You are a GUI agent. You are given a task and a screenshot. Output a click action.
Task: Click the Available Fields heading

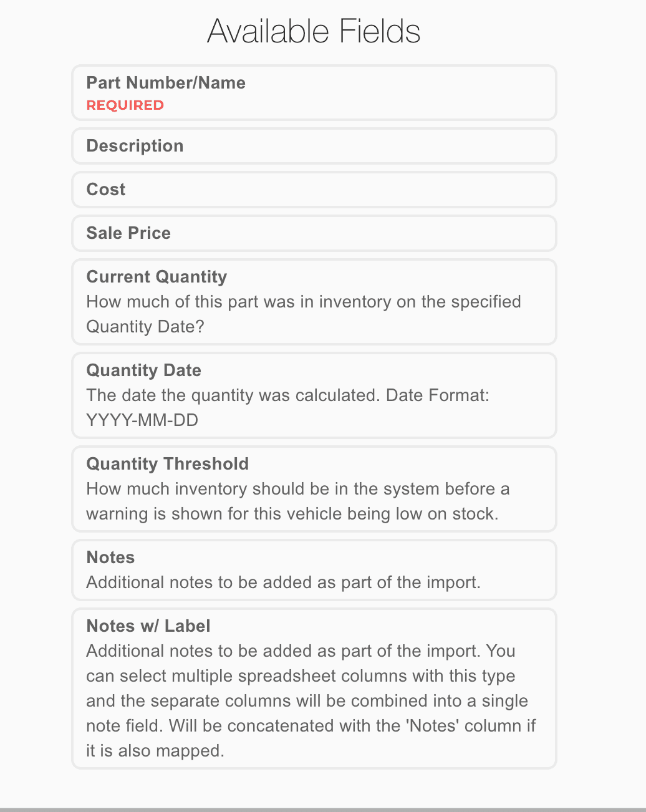click(x=314, y=31)
